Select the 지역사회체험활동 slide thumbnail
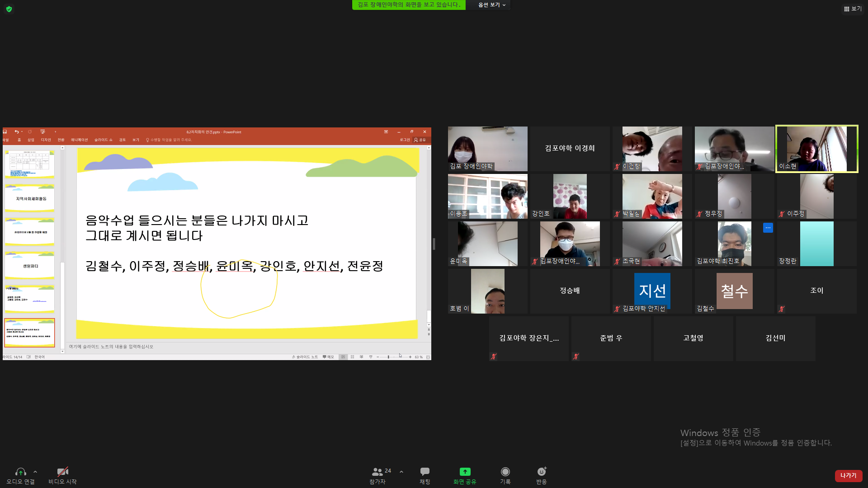868x488 pixels. (30, 198)
